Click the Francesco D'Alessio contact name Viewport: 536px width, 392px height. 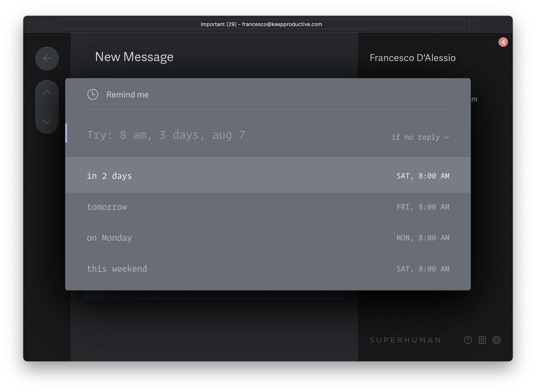(412, 58)
